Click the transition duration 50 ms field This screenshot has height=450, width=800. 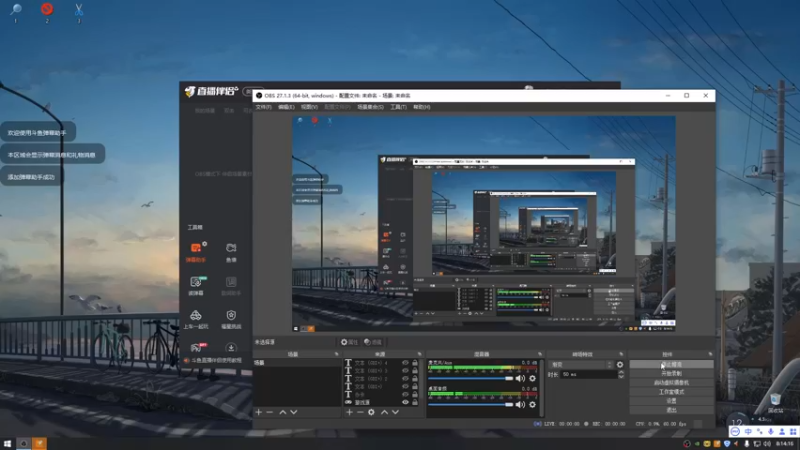point(589,374)
